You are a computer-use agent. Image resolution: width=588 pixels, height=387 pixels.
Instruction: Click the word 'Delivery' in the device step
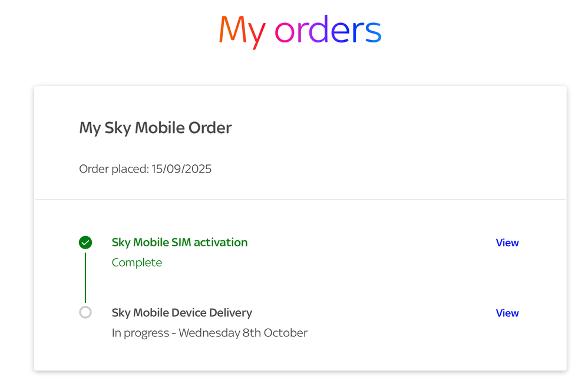pos(231,313)
